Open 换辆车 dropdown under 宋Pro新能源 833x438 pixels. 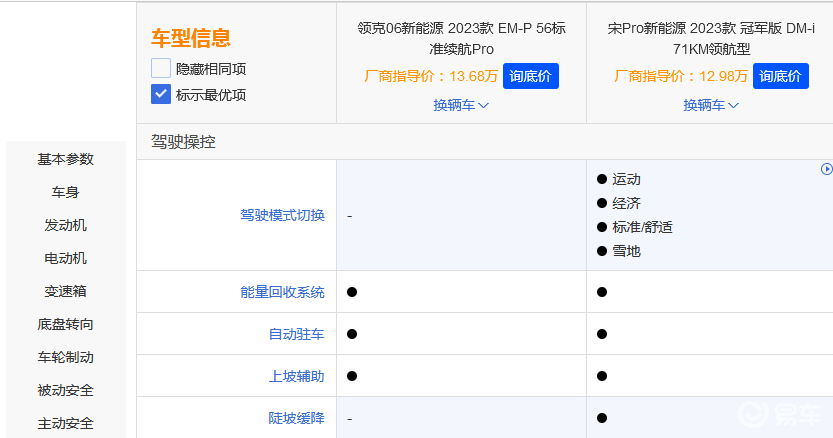[x=711, y=105]
